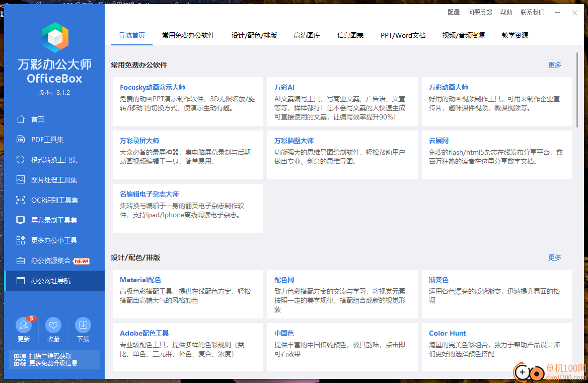Select 办公网址导航 in sidebar
This screenshot has width=588, height=383.
55,281
